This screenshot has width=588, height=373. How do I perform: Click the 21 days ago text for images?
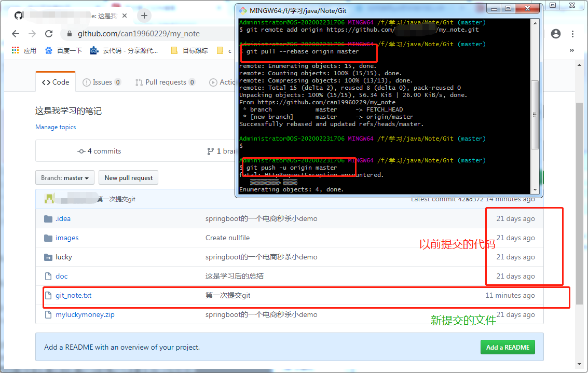point(516,238)
